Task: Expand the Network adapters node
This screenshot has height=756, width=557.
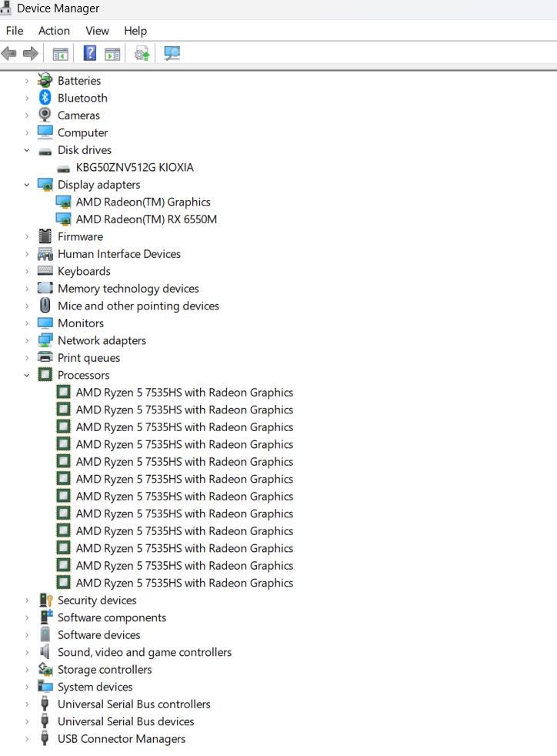Action: point(27,340)
